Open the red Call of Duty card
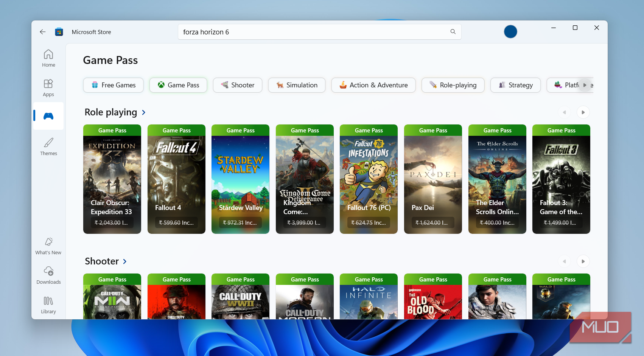 [x=176, y=296]
